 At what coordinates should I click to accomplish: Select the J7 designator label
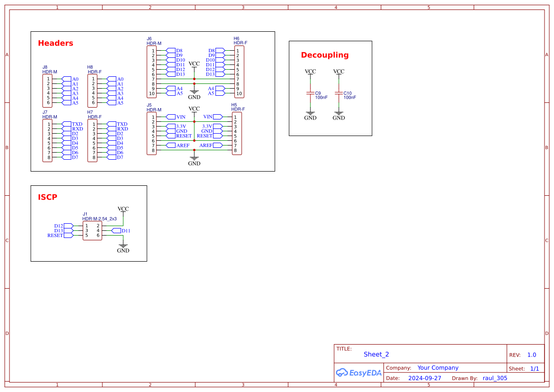[45, 112]
